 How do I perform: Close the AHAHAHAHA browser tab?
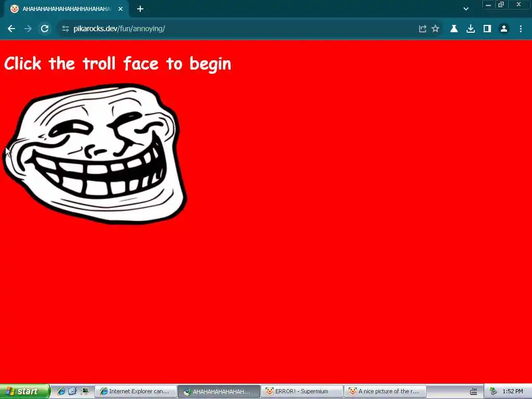[121, 9]
